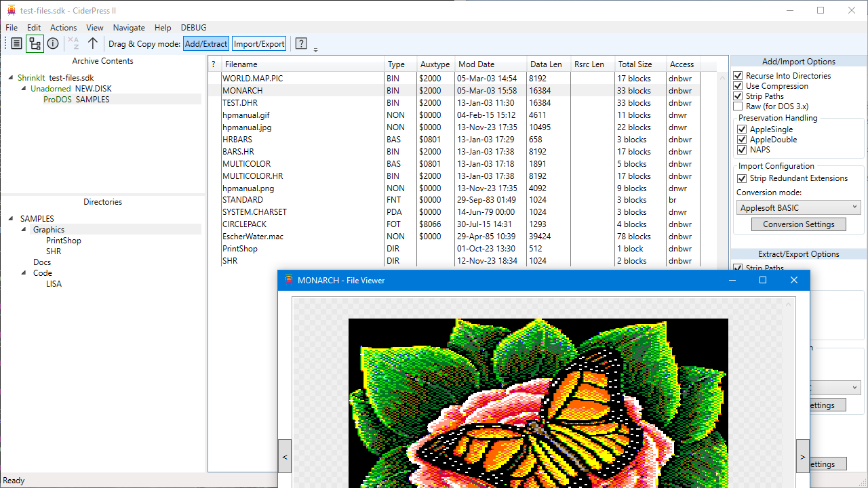Click the information view toolbar icon

pos(53,44)
